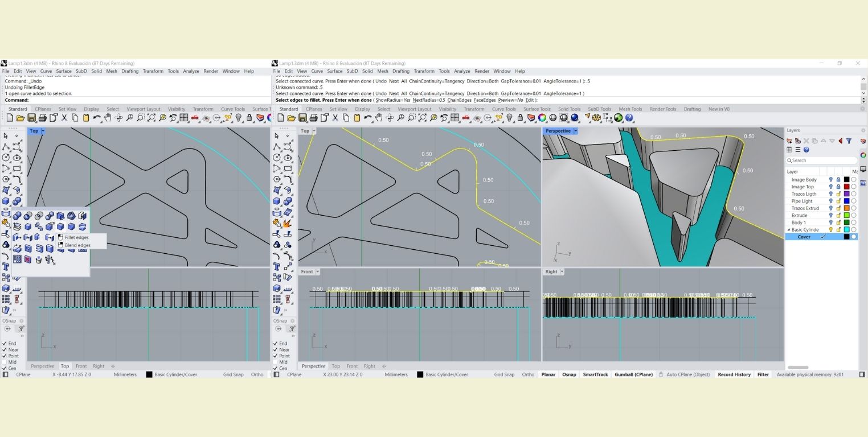The height and width of the screenshot is (437, 868).
Task: Click the Layers Search field
Action: pos(821,160)
